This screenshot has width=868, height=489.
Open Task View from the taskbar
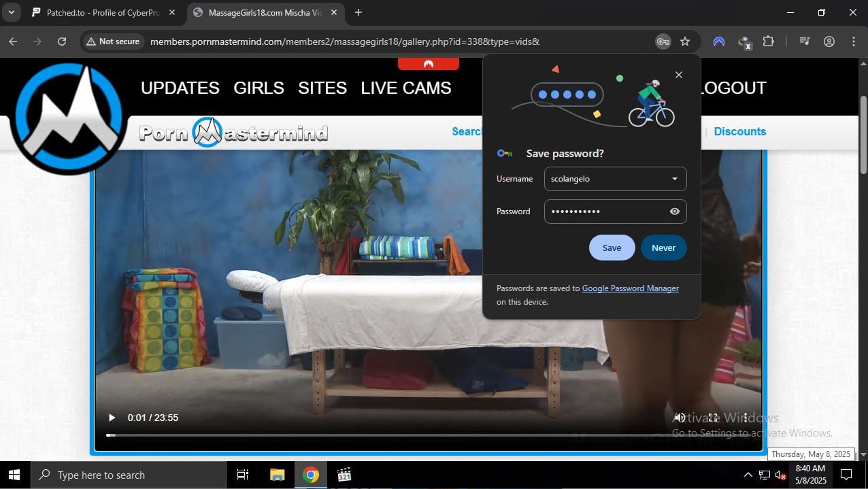coord(243,475)
